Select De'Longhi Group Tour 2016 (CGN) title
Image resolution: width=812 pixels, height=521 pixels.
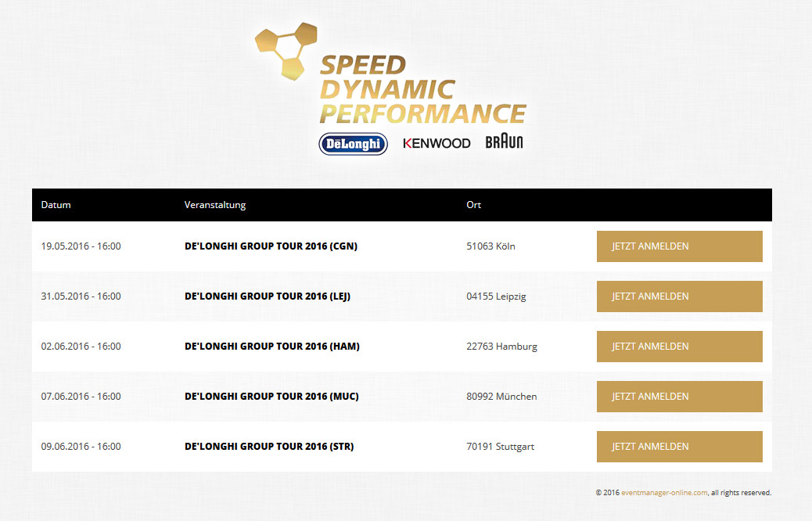271,246
